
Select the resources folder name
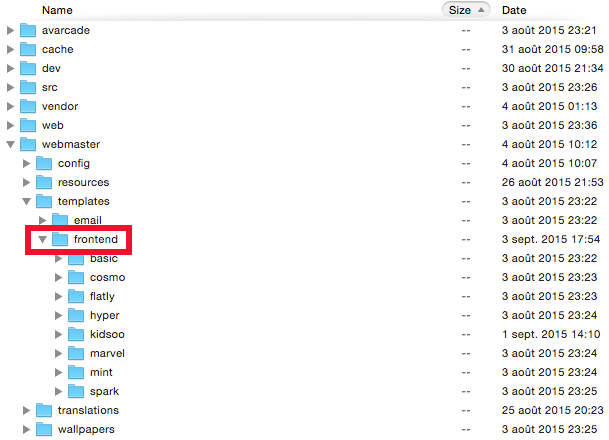(83, 183)
